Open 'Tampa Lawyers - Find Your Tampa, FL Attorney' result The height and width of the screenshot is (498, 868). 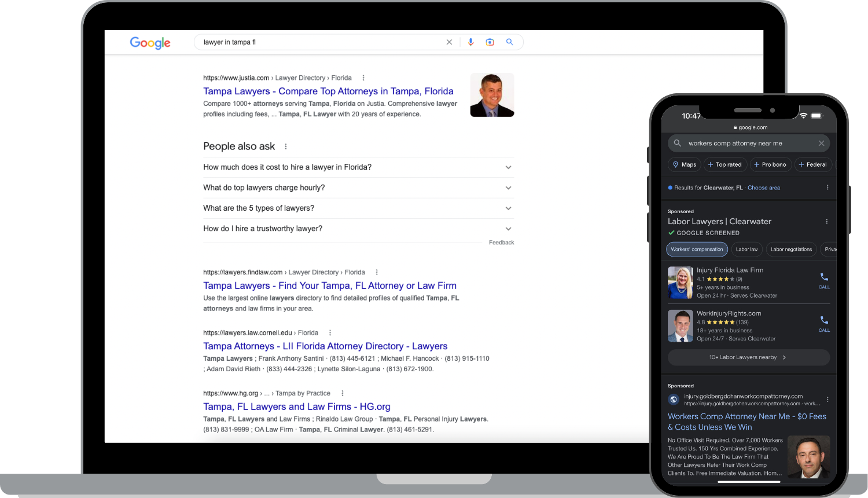click(x=330, y=285)
